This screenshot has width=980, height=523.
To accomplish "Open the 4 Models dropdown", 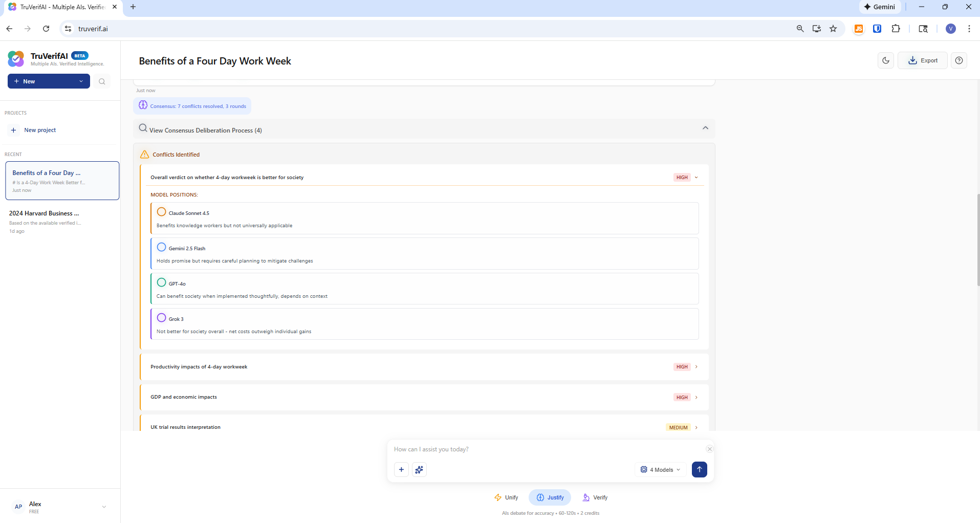I will pos(660,469).
